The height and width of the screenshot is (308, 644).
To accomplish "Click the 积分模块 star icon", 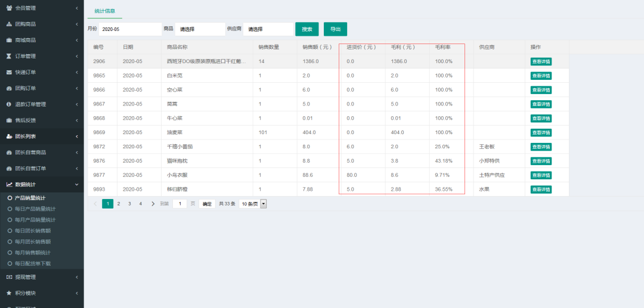I will 9,293.
